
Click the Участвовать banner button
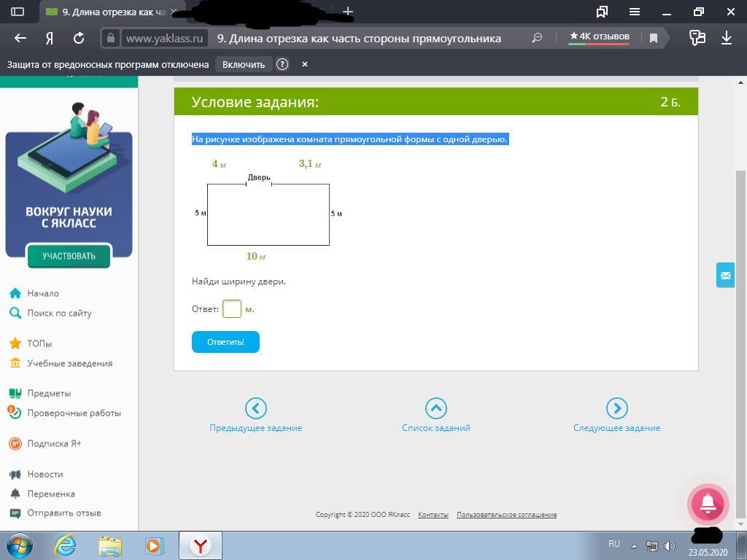point(69,256)
